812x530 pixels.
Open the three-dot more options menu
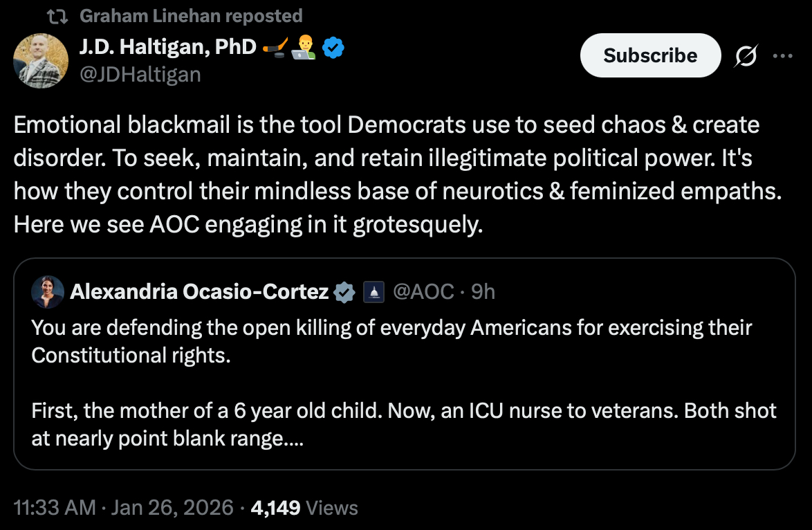[782, 56]
